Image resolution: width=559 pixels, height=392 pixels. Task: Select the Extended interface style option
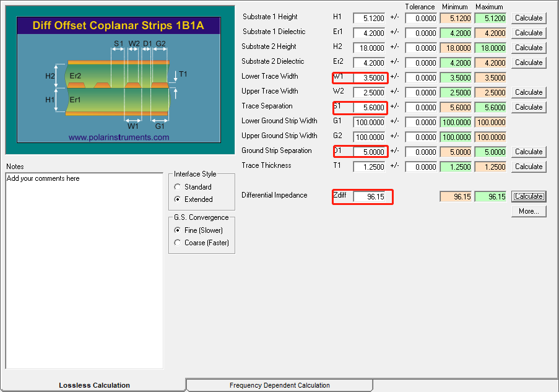[x=178, y=199]
